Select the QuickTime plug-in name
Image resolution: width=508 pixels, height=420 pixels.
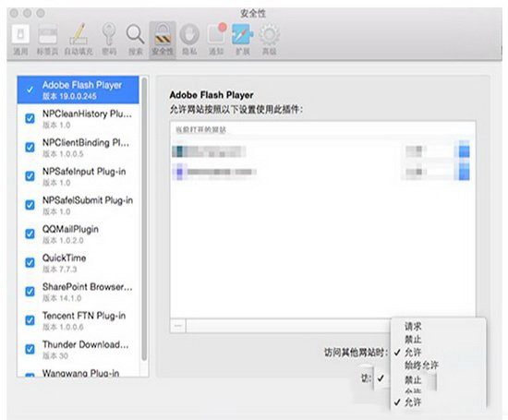point(64,258)
